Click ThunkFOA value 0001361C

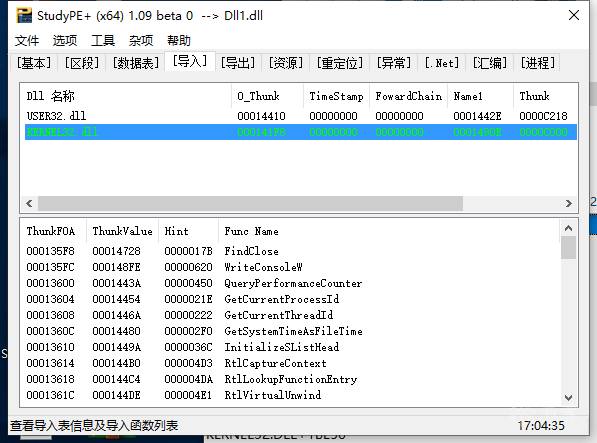click(x=51, y=395)
